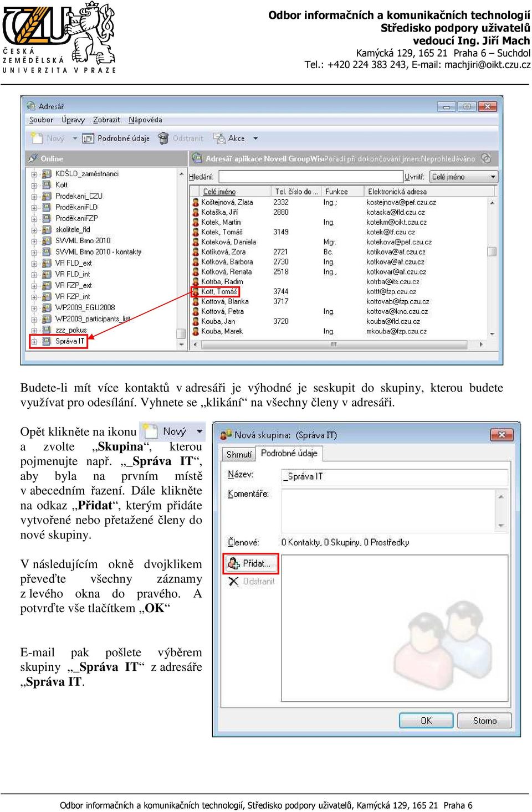Expand the SVVML Brno 2010 - kontakty node
Image resolution: width=532 pixels, height=812 pixels.
point(34,252)
